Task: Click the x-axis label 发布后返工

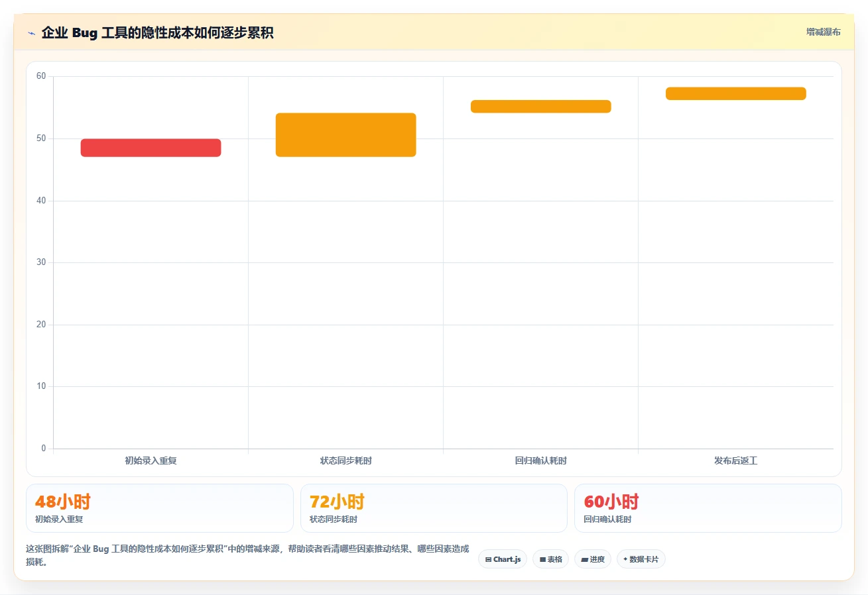Action: point(735,460)
